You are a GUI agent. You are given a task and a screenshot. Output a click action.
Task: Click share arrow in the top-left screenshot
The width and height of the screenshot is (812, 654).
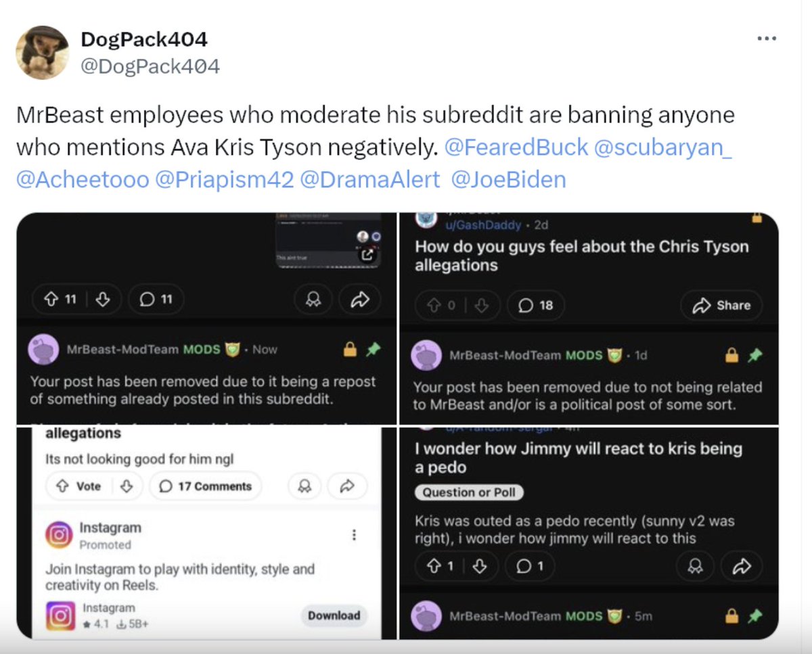pos(359,300)
